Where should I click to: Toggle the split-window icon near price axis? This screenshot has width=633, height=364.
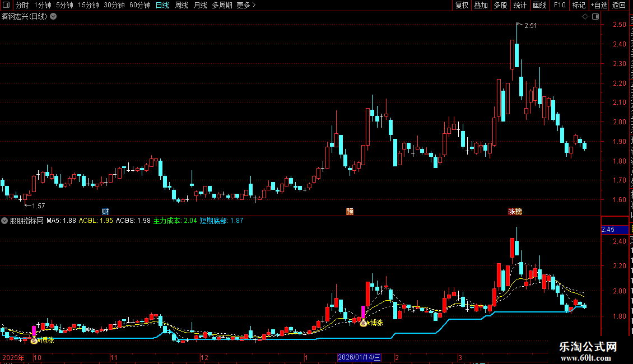(x=595, y=17)
